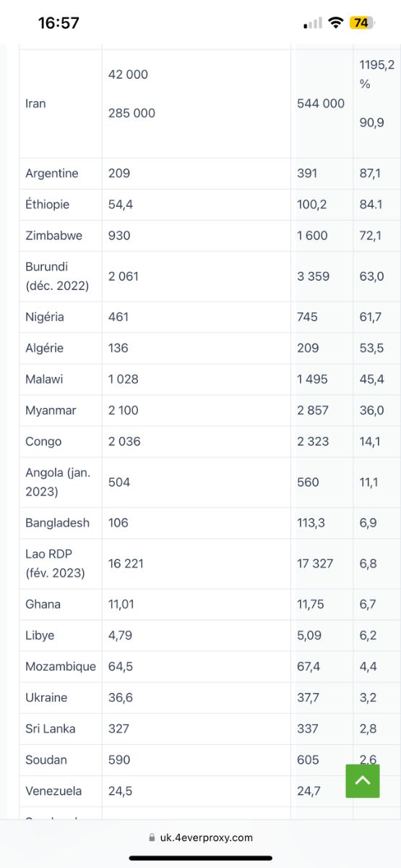Tap the 16:57 clock in status bar
Screen dimensions: 401x868
pyautogui.click(x=59, y=23)
